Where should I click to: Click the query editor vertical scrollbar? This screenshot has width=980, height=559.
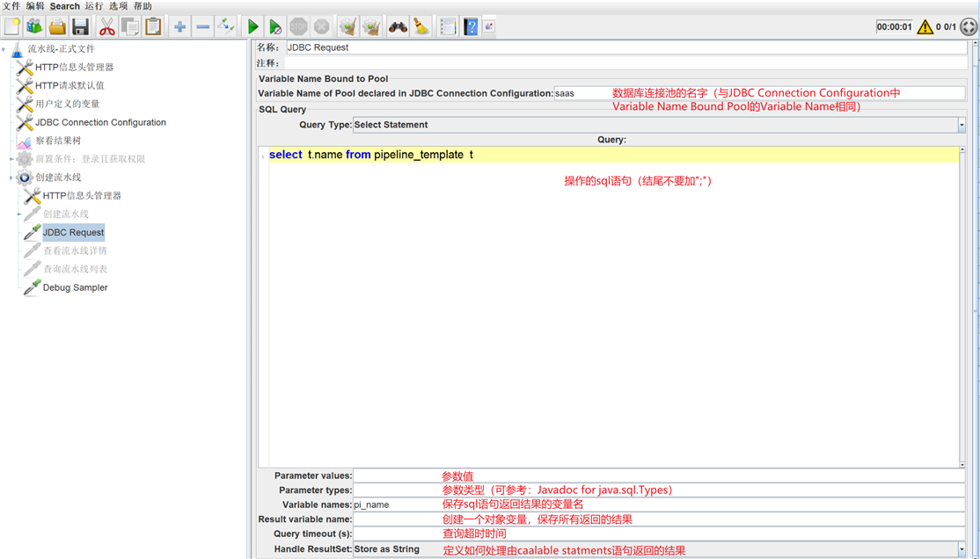[x=962, y=308]
